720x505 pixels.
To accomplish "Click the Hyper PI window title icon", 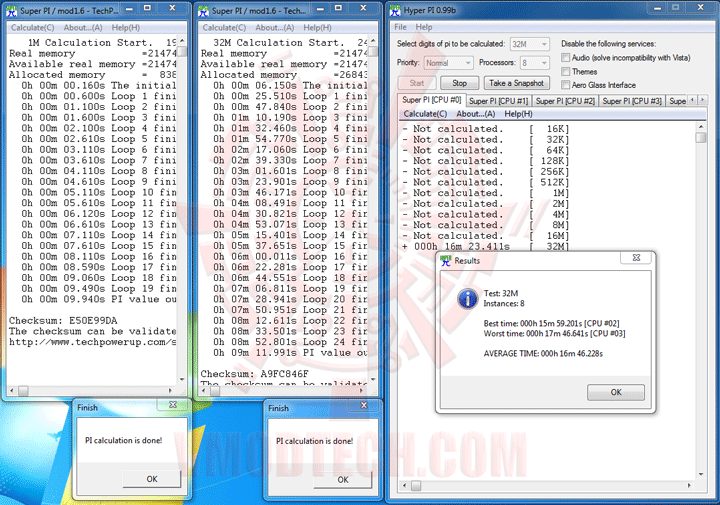I will 395,11.
